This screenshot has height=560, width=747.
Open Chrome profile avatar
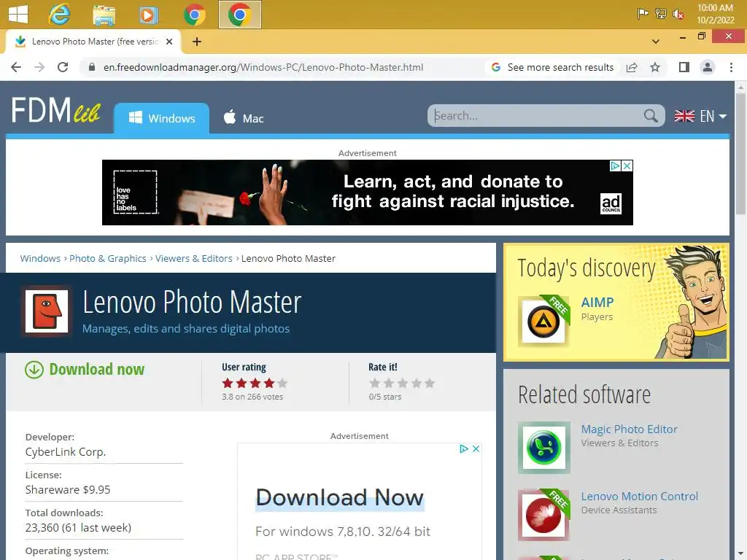708,67
